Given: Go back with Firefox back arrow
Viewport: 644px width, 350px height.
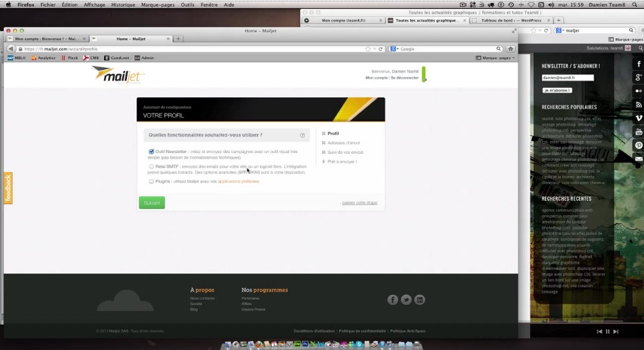Looking at the screenshot, I should (x=11, y=48).
